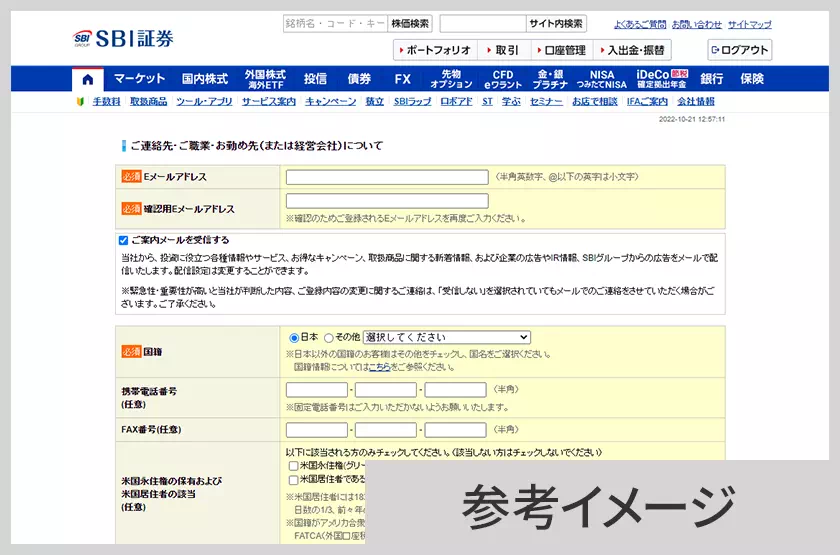The width and height of the screenshot is (840, 555).
Task: Open the マーケット tab
Action: pos(139,79)
